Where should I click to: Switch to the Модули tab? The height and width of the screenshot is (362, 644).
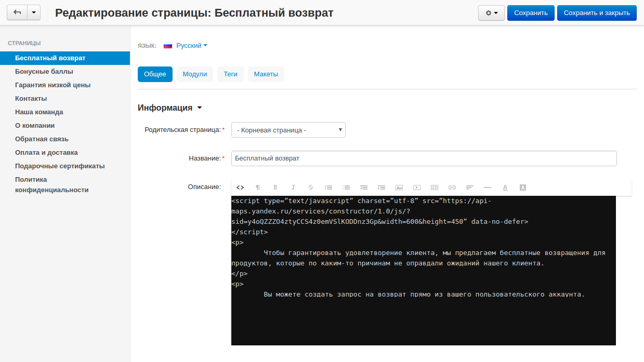pos(194,74)
